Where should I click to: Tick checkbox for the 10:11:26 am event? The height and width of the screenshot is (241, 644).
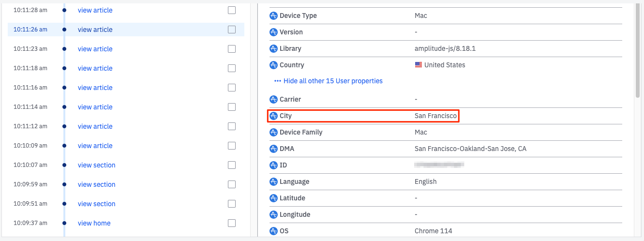(x=232, y=30)
